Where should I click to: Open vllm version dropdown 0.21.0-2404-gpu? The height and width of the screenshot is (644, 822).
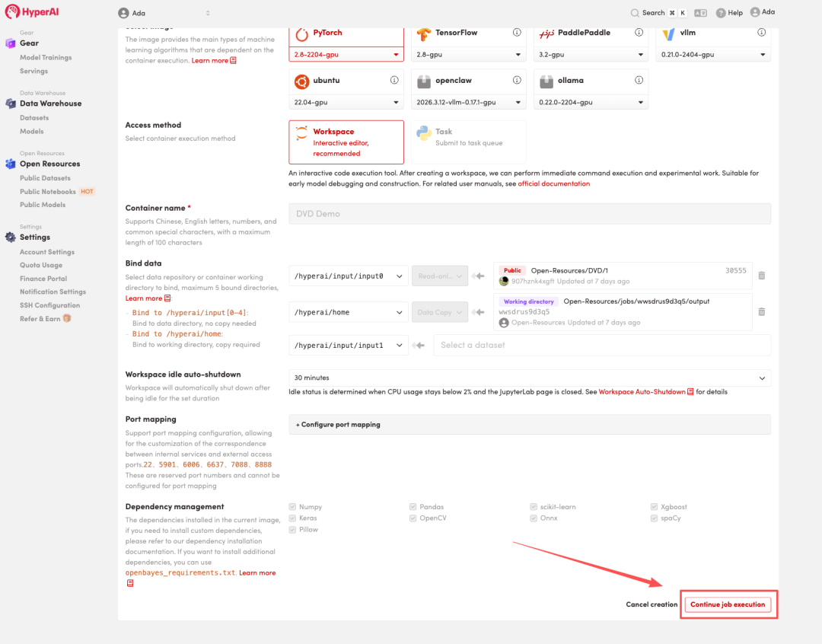pos(713,55)
